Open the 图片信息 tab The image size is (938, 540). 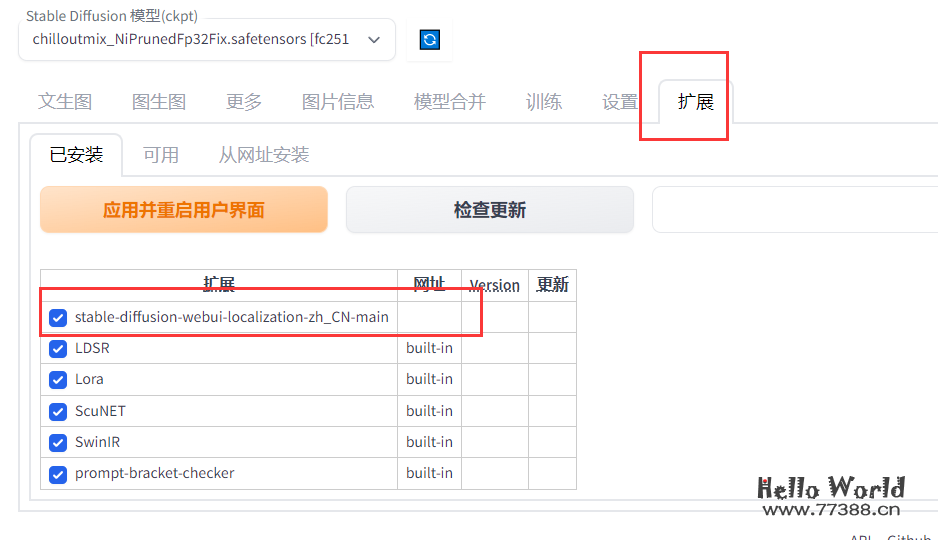coord(337,102)
